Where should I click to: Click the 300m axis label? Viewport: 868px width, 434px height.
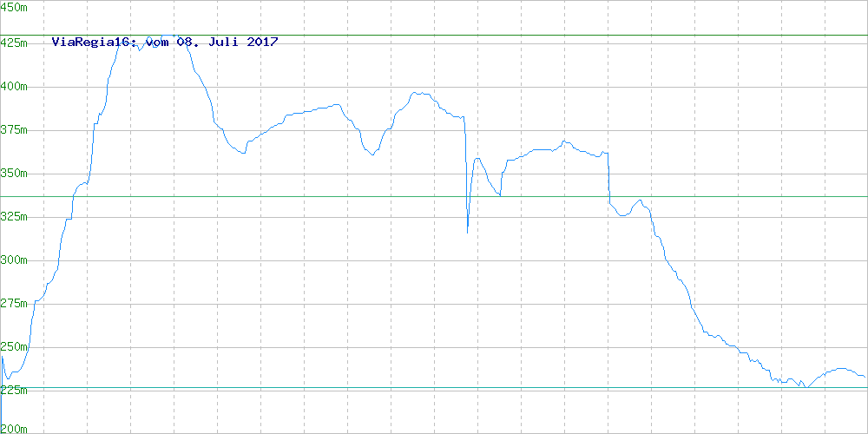tap(14, 260)
